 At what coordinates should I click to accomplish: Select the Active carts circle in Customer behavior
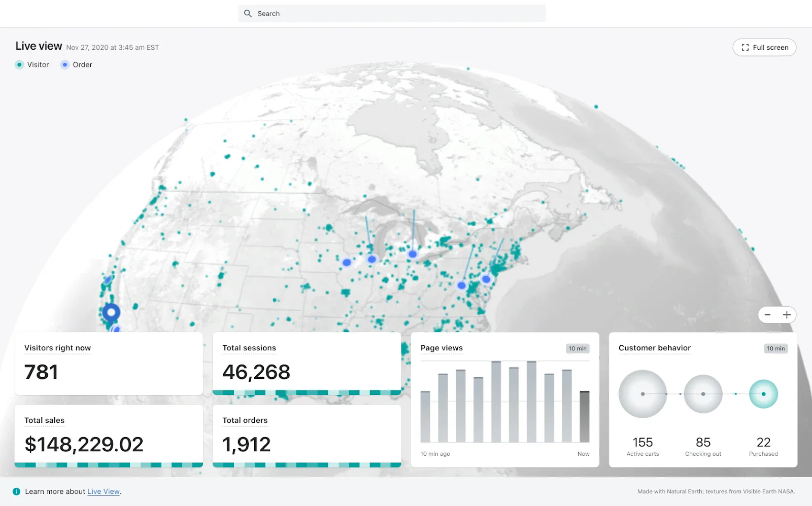(642, 394)
